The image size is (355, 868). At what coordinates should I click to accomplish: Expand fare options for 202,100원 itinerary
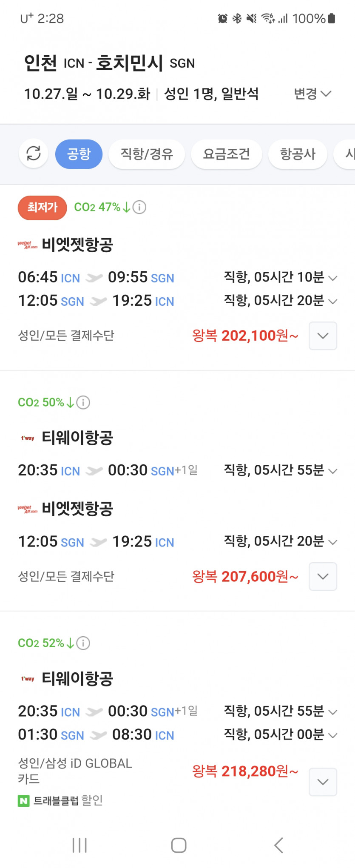323,336
